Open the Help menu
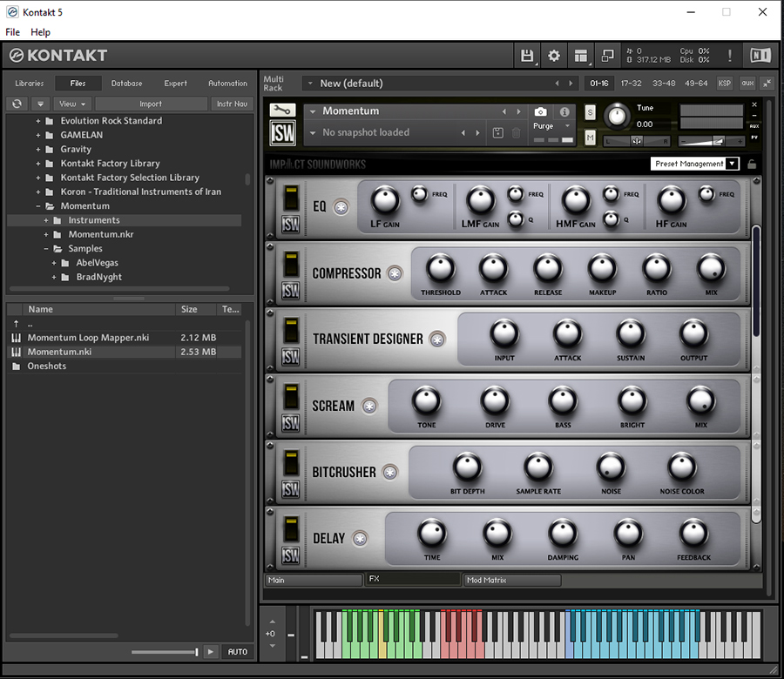 40,32
